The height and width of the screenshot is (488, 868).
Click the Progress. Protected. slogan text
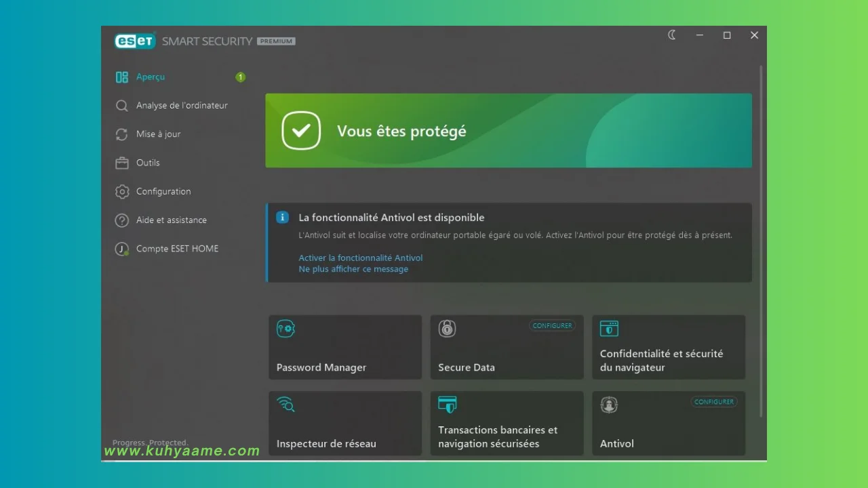click(x=150, y=443)
